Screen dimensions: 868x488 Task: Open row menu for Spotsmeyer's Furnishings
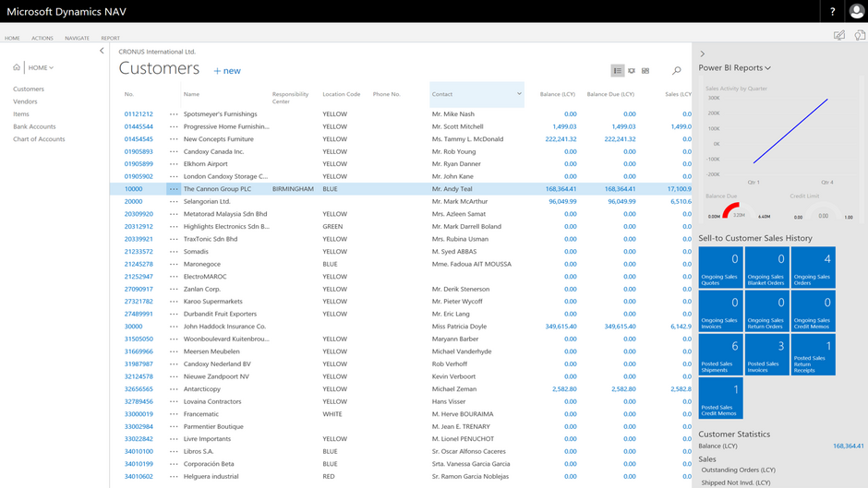tap(174, 114)
